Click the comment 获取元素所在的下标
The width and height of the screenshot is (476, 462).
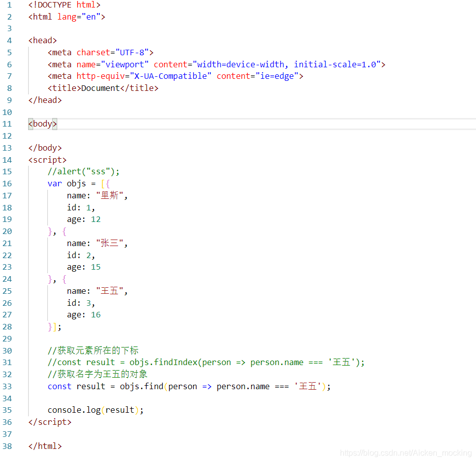click(93, 351)
